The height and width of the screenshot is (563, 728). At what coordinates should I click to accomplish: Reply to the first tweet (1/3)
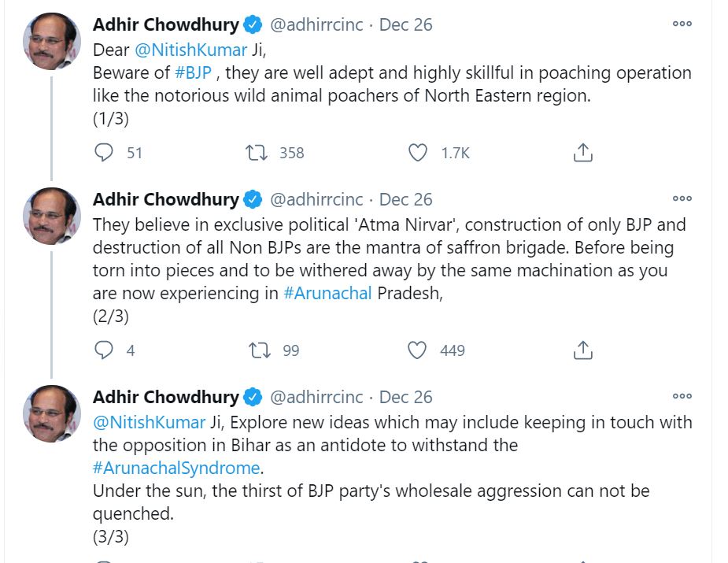tap(104, 153)
